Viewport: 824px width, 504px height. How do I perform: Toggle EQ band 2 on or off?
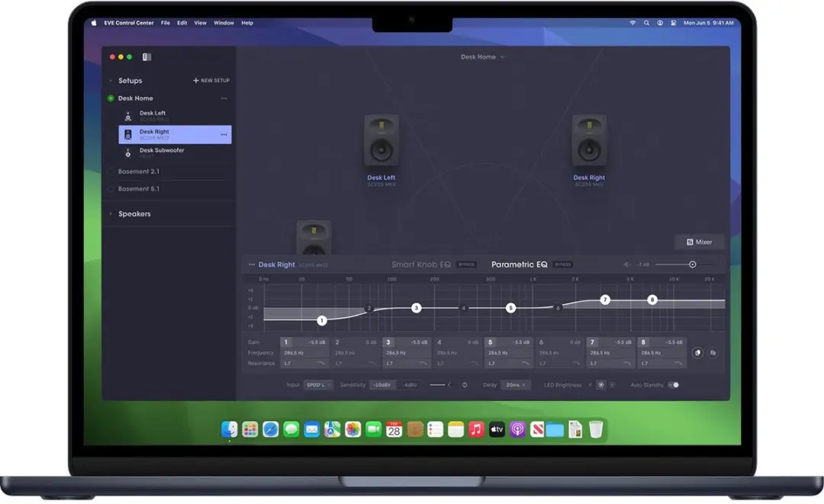coord(337,342)
